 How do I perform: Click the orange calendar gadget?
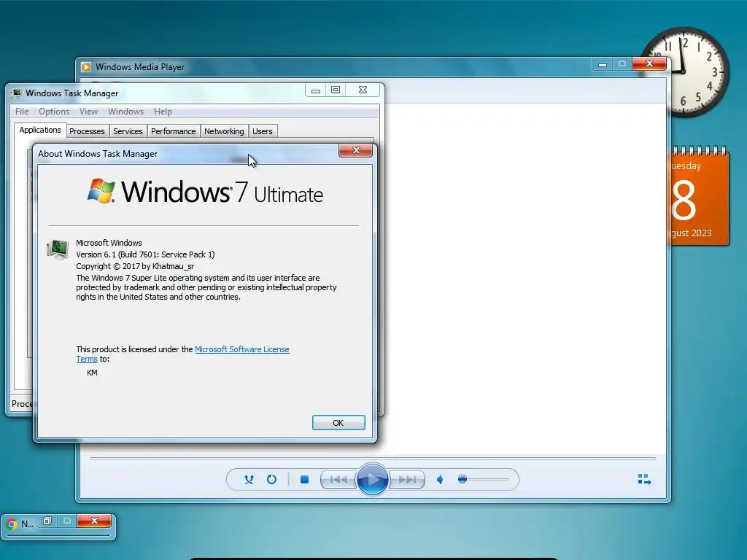pyautogui.click(x=700, y=197)
